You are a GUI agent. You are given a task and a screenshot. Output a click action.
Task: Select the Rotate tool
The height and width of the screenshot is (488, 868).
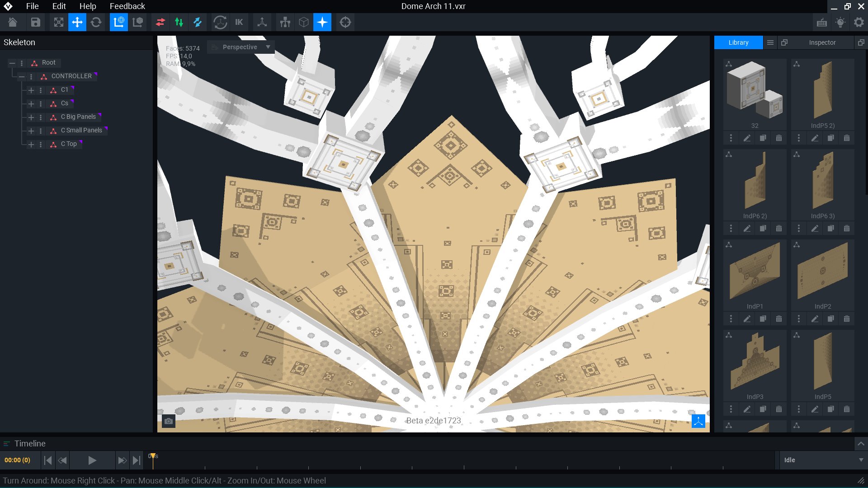(96, 22)
